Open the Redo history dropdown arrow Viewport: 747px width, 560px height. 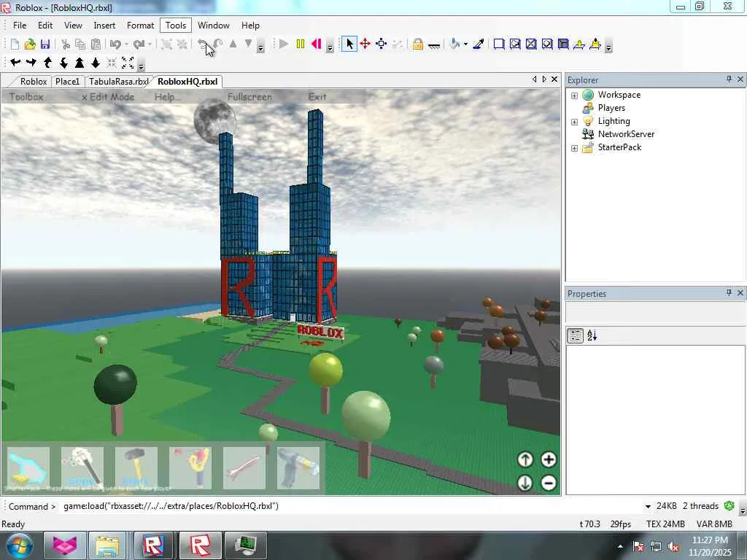click(x=150, y=44)
